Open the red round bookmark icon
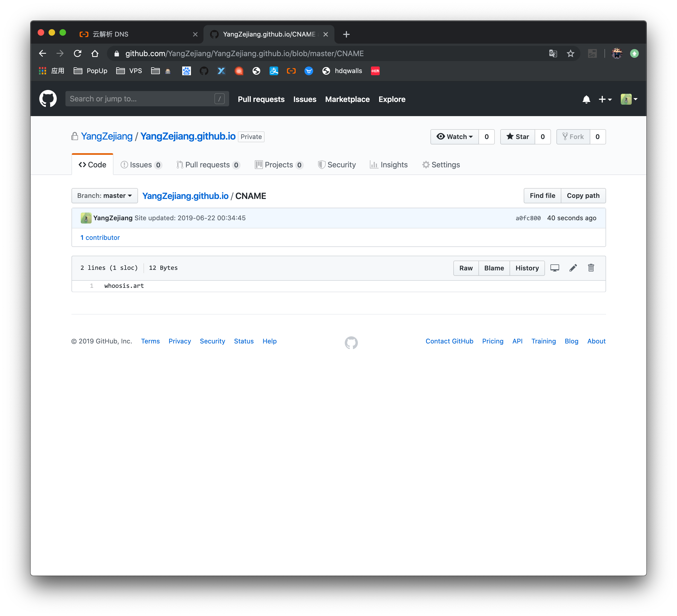Image resolution: width=677 pixels, height=616 pixels. tap(239, 71)
